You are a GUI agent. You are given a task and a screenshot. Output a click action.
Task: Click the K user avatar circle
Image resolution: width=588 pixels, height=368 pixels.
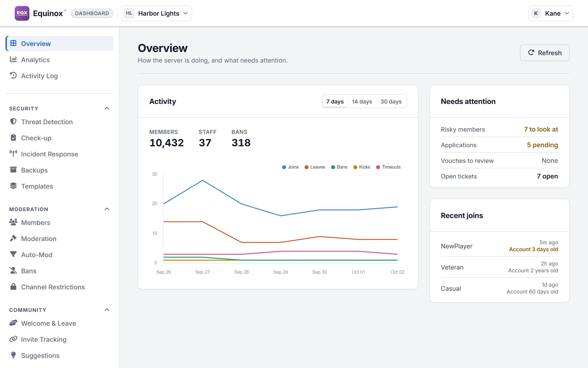tap(536, 13)
